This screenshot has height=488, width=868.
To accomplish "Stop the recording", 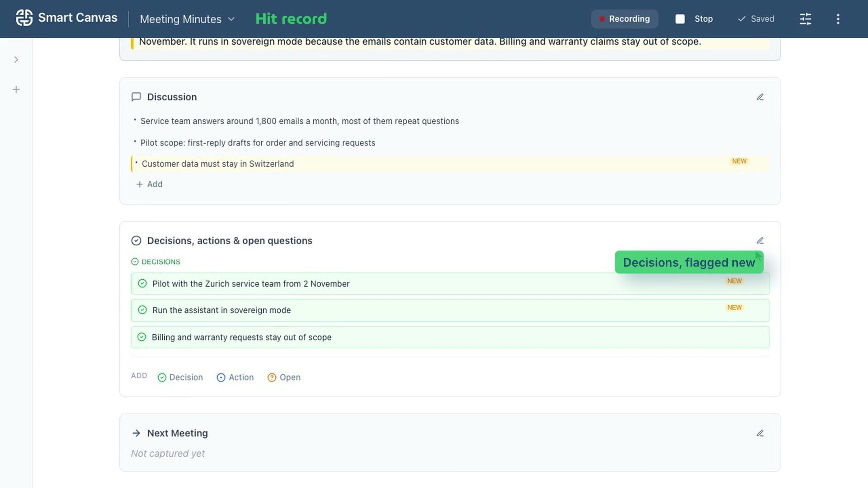I will point(694,19).
